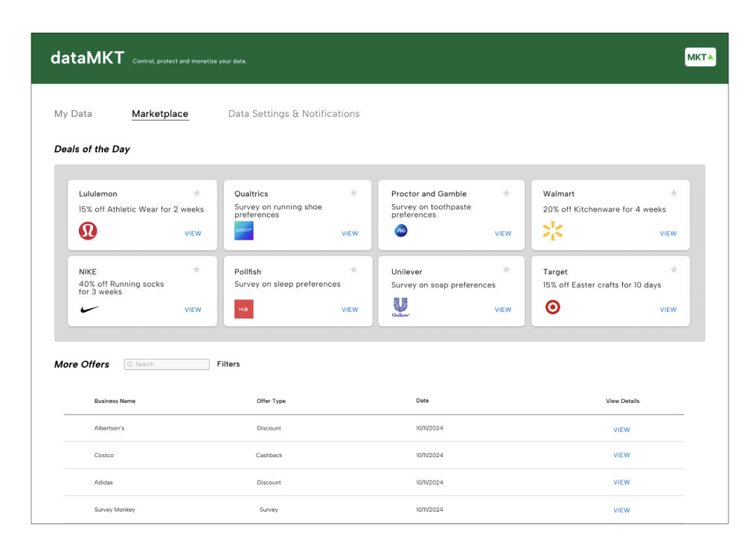Sort offers by Offer Type column
The height and width of the screenshot is (557, 756).
271,401
